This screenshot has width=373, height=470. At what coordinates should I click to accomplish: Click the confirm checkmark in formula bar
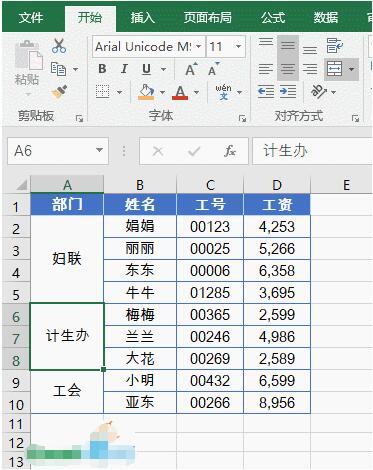tap(194, 151)
